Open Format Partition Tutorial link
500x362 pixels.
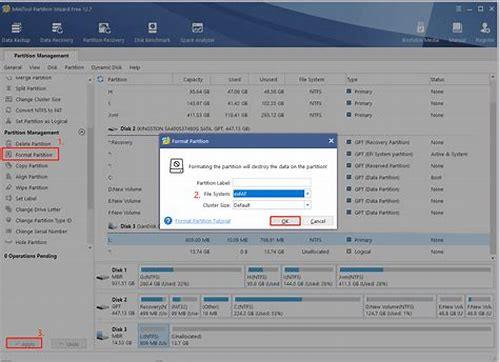(x=203, y=221)
